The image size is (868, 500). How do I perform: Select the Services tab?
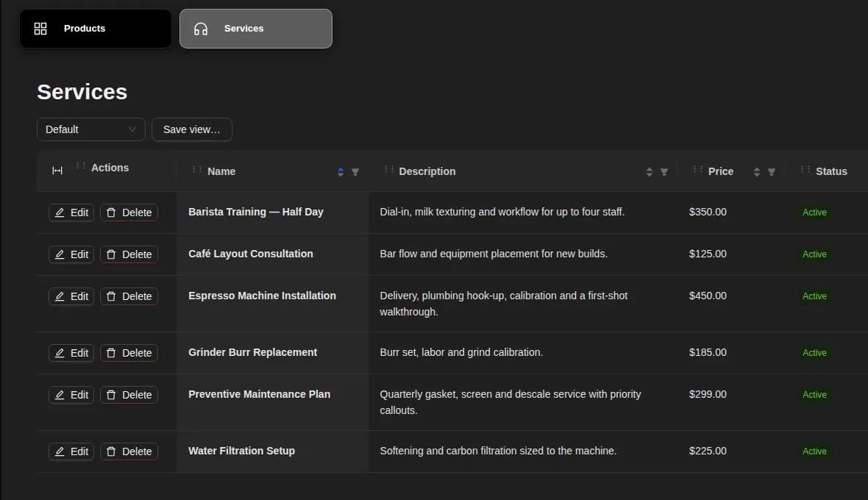click(256, 29)
